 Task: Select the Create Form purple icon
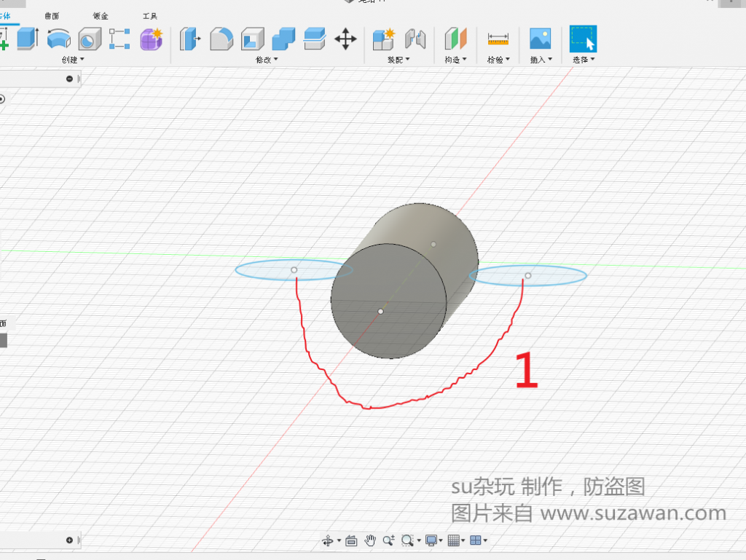tap(152, 39)
